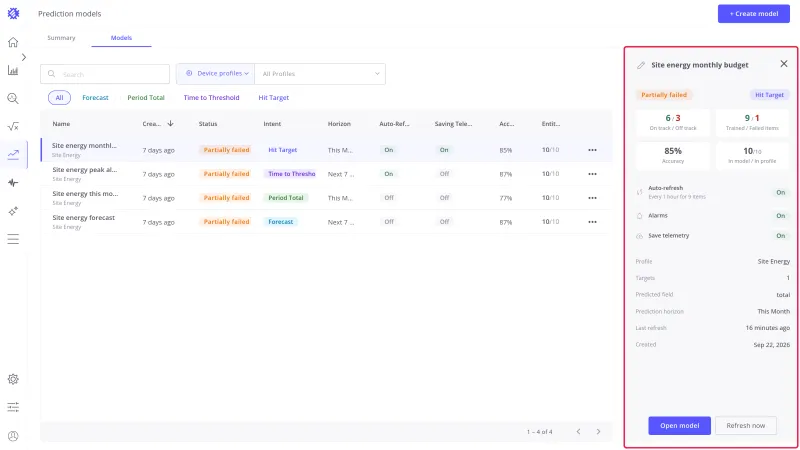This screenshot has width=800, height=450.
Task: Select the prediction trend line icon in sidebar
Action: pyautogui.click(x=13, y=154)
